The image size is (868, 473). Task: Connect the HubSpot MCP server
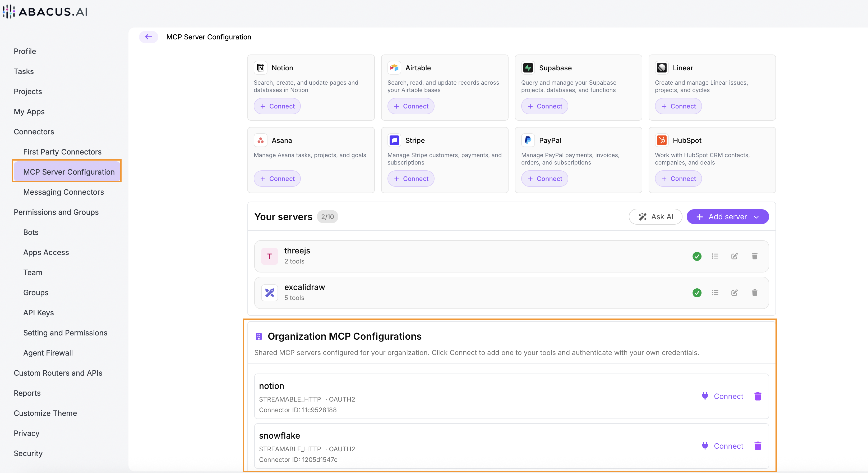[678, 179]
